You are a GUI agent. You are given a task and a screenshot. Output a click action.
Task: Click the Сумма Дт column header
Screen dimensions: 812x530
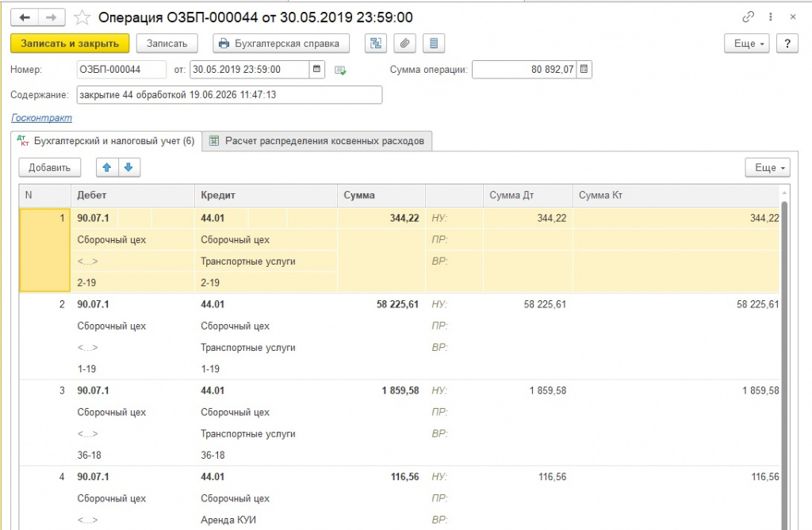(x=527, y=195)
